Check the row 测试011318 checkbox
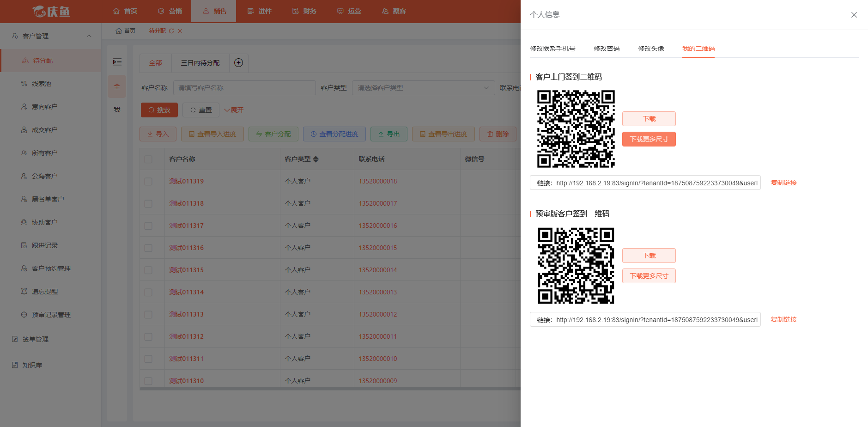Image resolution: width=868 pixels, height=427 pixels. coord(148,203)
